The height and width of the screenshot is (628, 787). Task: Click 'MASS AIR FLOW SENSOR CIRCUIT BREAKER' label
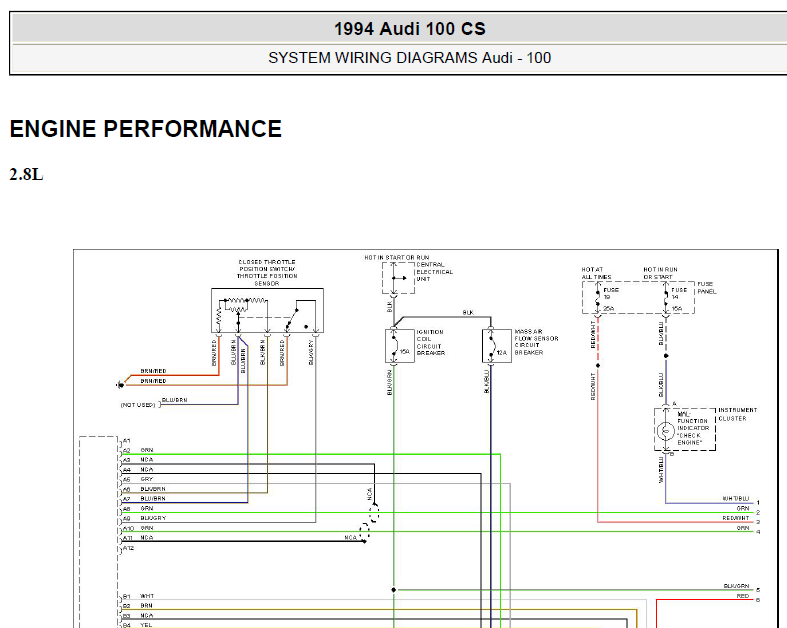536,342
